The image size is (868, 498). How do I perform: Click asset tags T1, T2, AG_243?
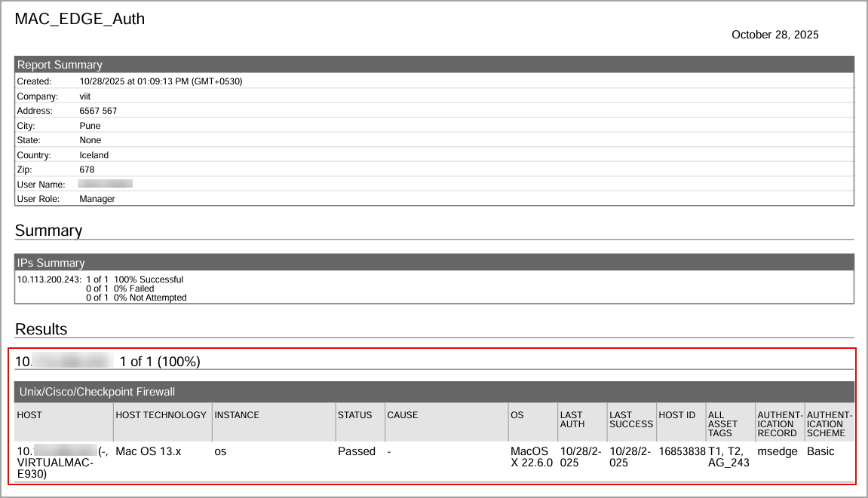pyautogui.click(x=728, y=457)
